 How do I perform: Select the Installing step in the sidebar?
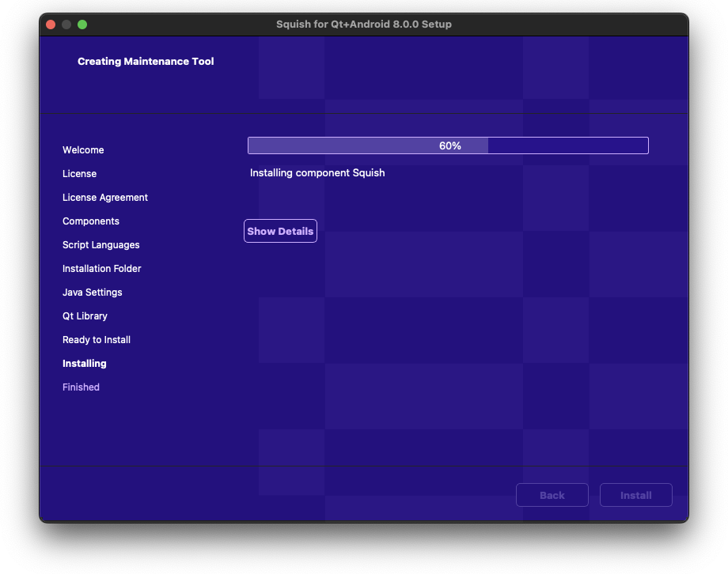point(84,363)
